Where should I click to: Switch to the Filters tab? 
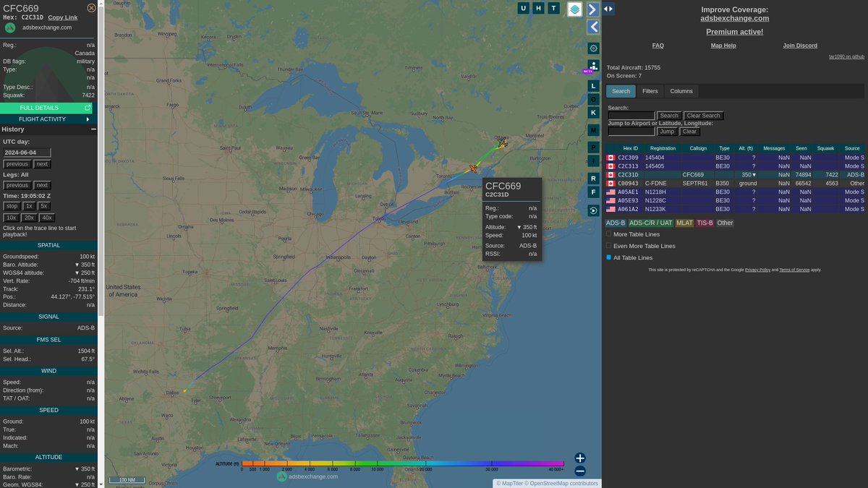pos(650,91)
